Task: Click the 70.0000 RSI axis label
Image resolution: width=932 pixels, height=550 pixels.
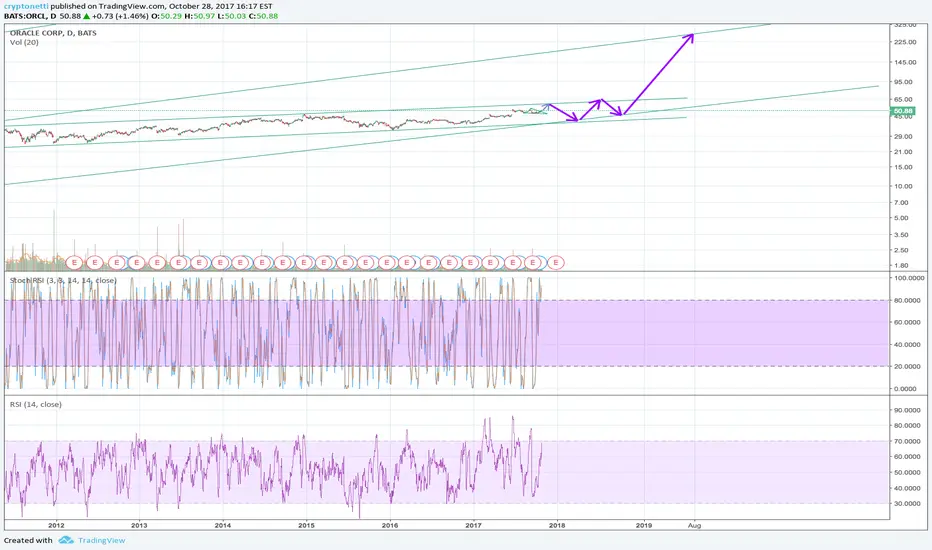Action: pyautogui.click(x=907, y=442)
